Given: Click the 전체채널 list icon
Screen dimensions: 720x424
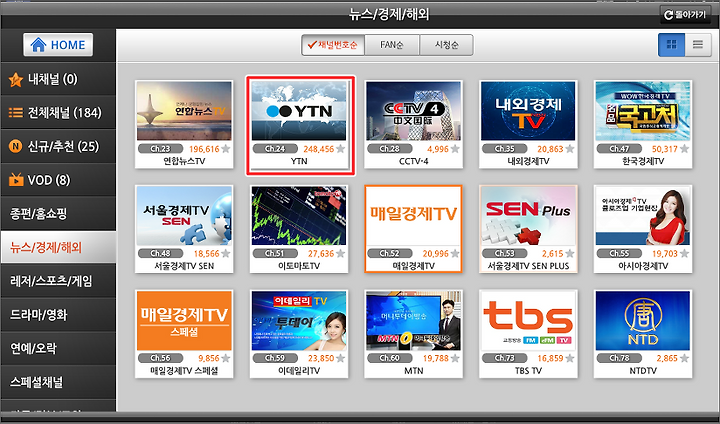Looking at the screenshot, I should 16,113.
